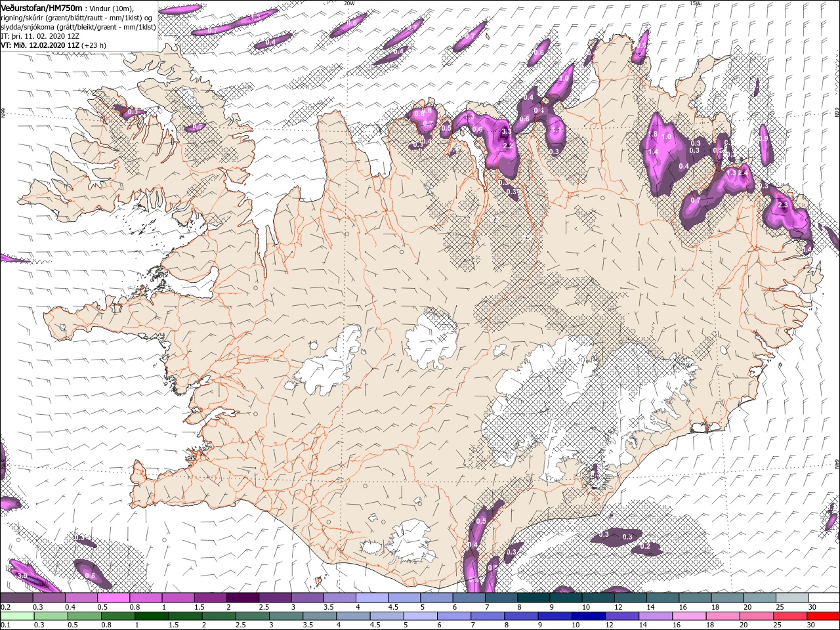Viewport: 840px width, 630px height.
Task: Click the '1.8' snowfall value on the map
Action: (x=653, y=135)
